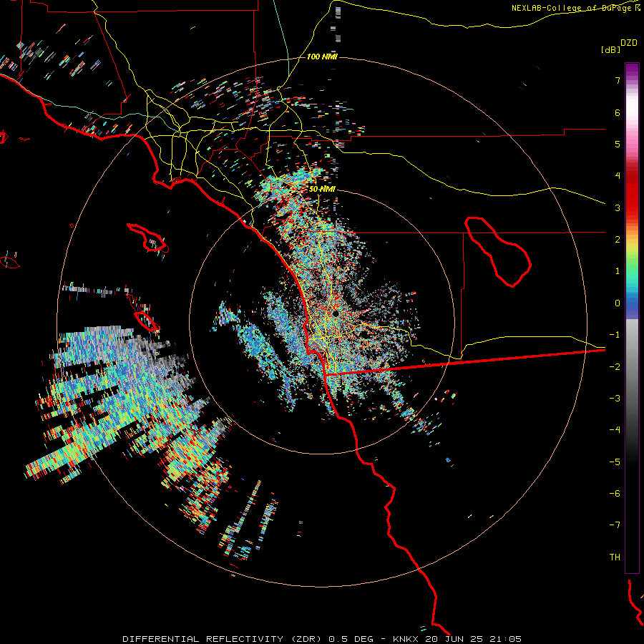
Task: Click the KNKX radar station identifier
Action: click(x=406, y=639)
